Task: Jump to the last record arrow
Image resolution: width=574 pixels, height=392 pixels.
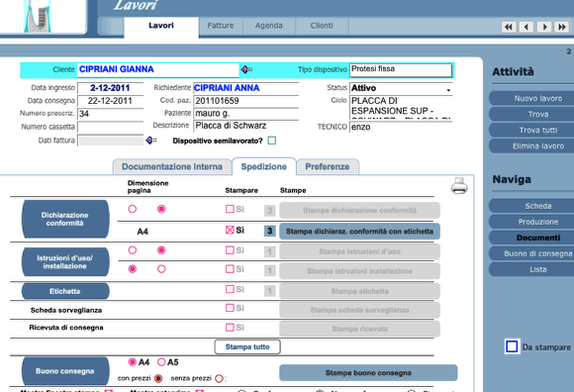Action: 561,27
